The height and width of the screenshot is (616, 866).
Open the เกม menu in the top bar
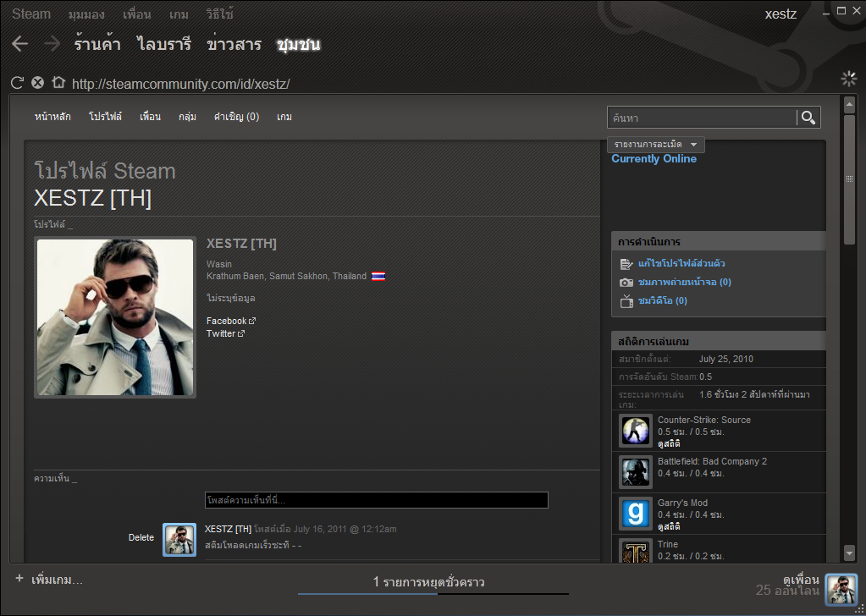click(x=179, y=14)
